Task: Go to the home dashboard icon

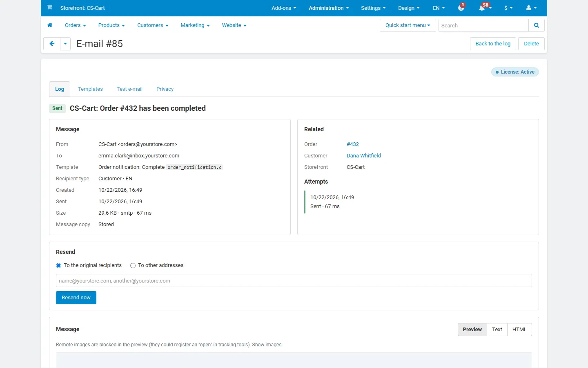Action: (50, 25)
